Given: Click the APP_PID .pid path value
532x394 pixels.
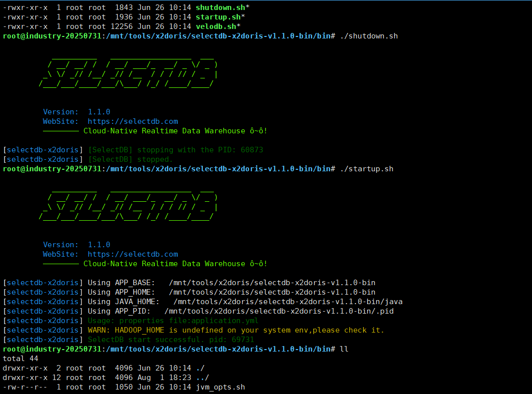Looking at the screenshot, I should point(279,311).
